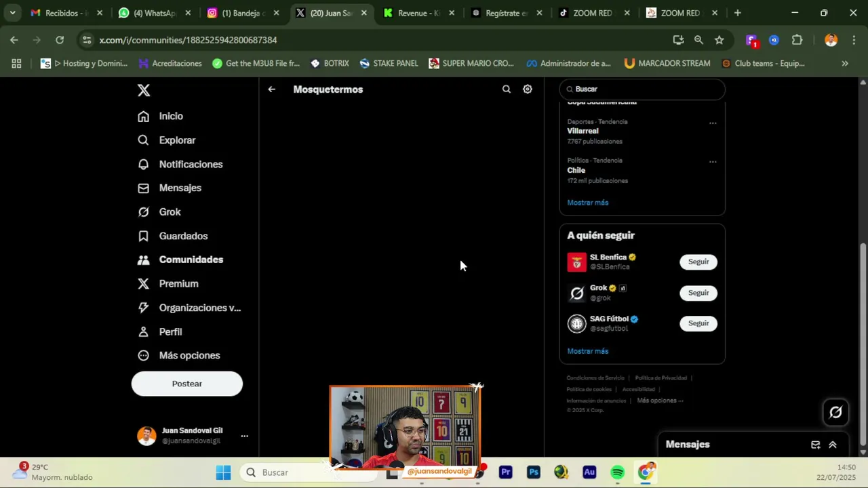Follow the Grok account
This screenshot has width=868, height=488.
698,293
